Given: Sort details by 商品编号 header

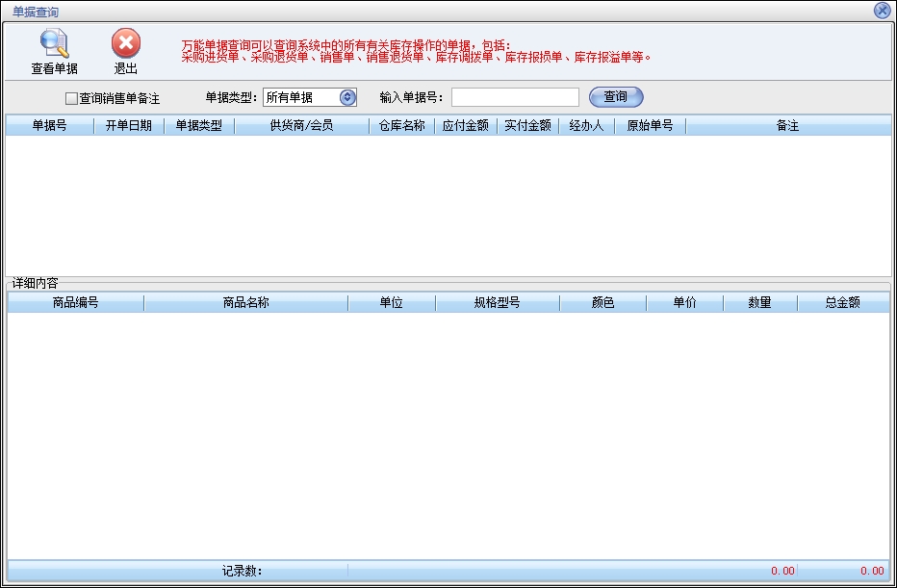Looking at the screenshot, I should 75,303.
